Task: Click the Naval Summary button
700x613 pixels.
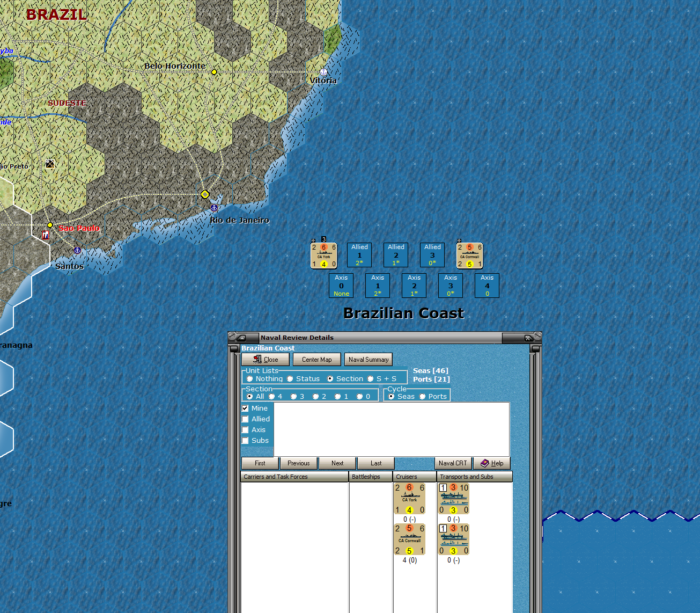Action: click(x=368, y=359)
